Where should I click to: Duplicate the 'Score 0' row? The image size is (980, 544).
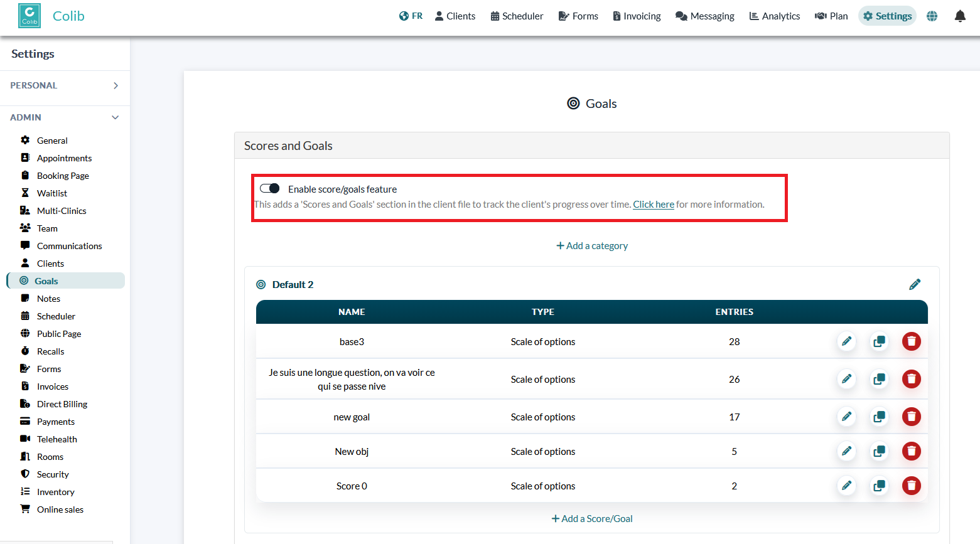point(880,486)
